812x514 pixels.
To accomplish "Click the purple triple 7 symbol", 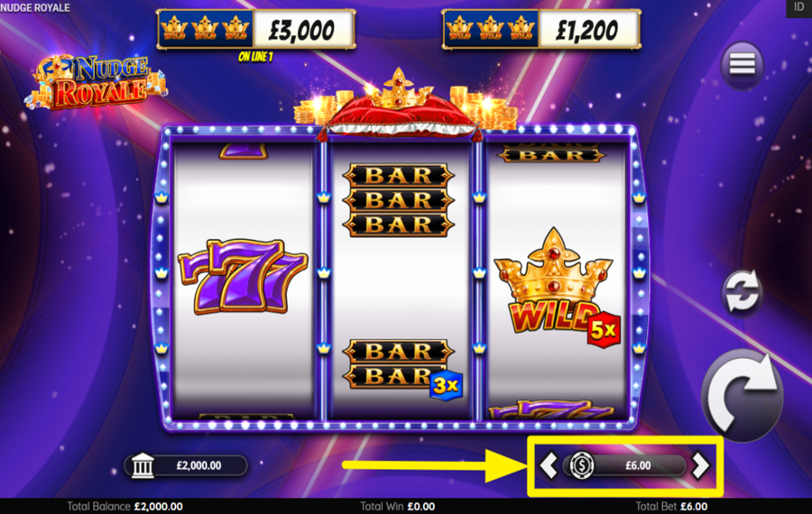I will (x=243, y=276).
